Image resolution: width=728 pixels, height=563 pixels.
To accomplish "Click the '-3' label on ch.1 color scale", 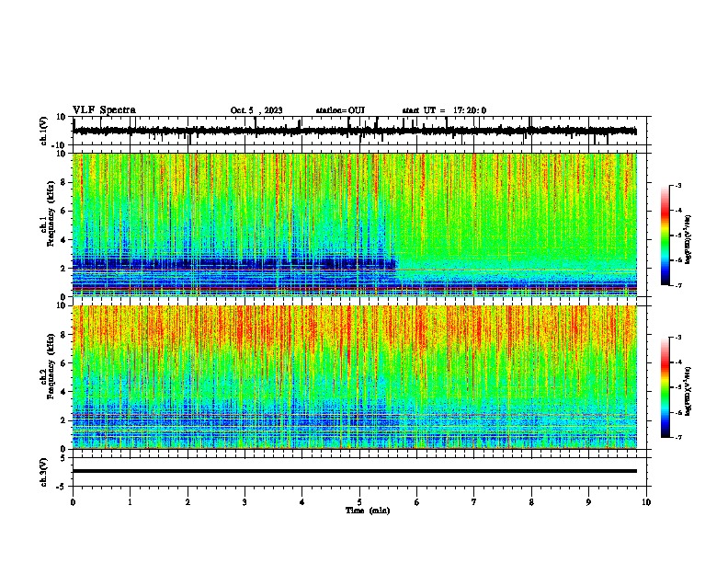I will tap(678, 185).
